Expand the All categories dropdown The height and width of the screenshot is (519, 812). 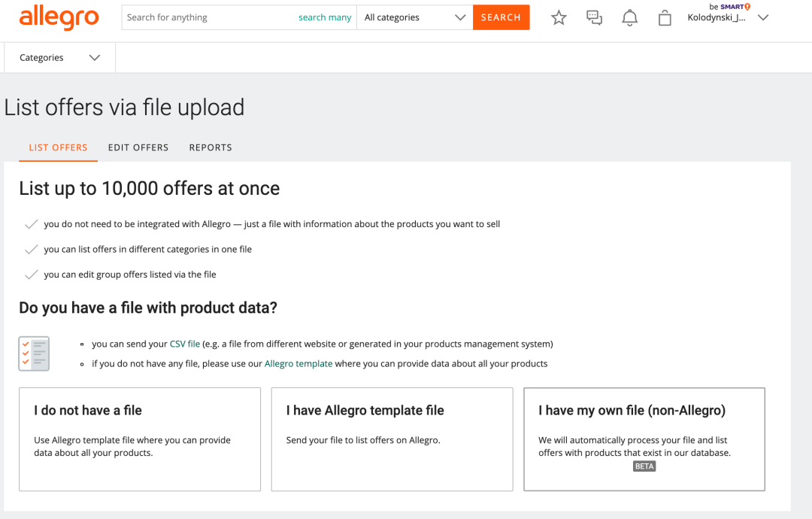(415, 17)
